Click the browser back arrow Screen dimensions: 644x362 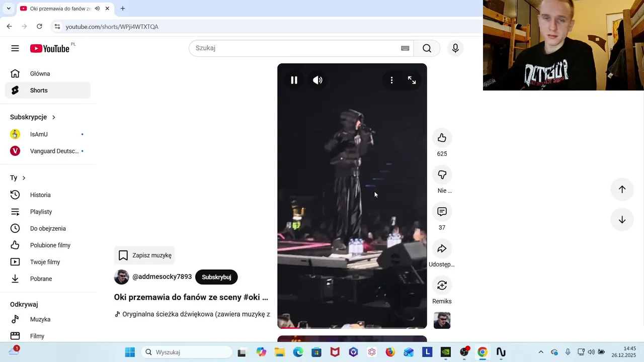pos(9,27)
